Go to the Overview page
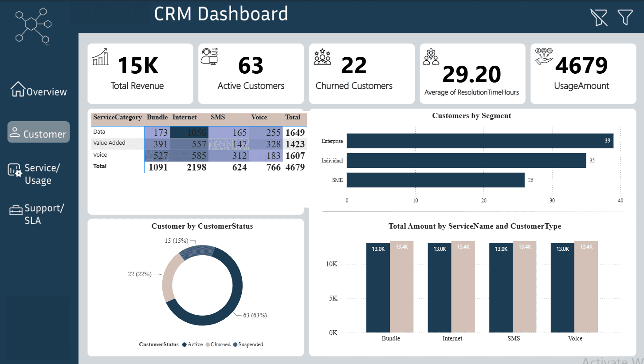Viewport: 644px width, 364px height. (39, 89)
